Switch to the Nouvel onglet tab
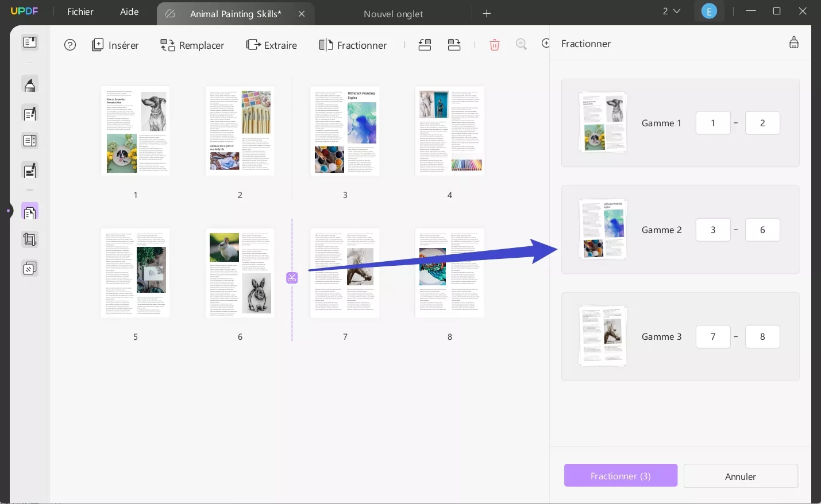This screenshot has height=504, width=821. (x=393, y=13)
